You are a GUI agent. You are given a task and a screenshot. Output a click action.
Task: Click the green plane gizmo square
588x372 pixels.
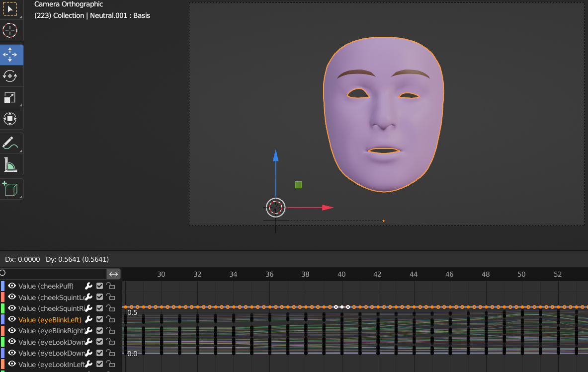(299, 185)
